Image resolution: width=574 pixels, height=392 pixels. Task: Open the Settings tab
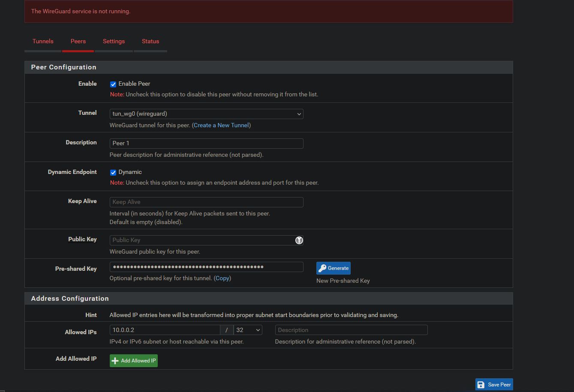[114, 42]
